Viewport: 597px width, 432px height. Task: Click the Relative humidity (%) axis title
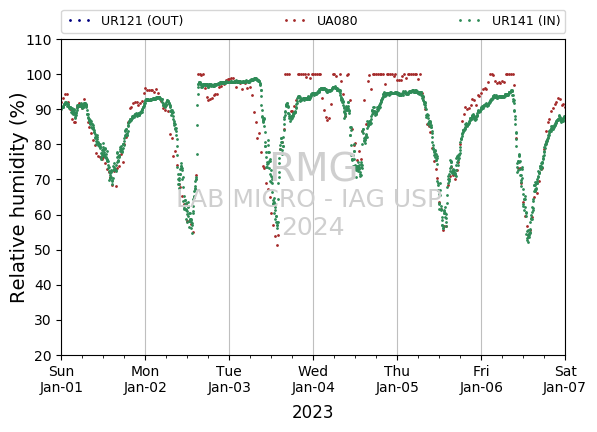tap(18, 198)
